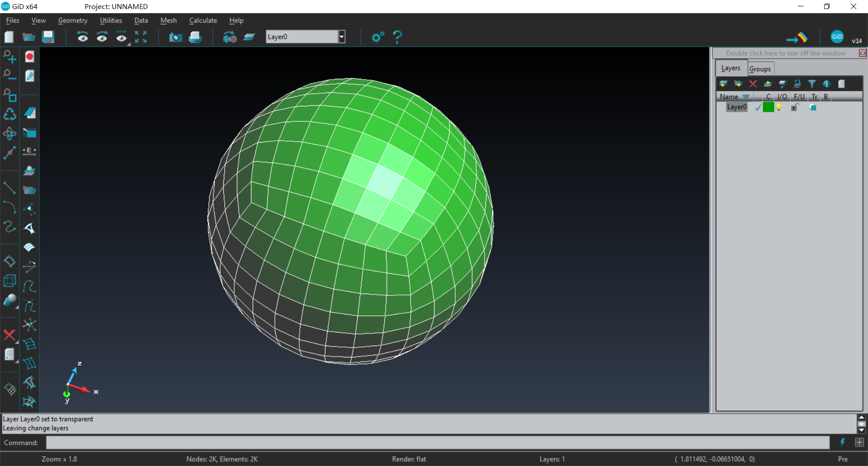Screen dimensions: 868x466
Task: Click inside the Command input field
Action: (x=438, y=442)
